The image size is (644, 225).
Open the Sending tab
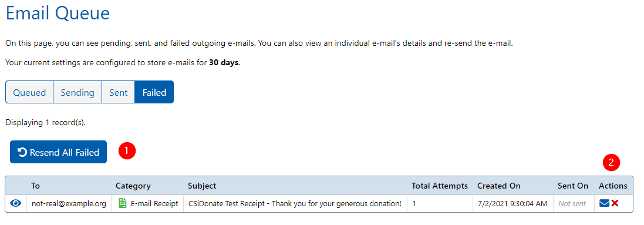77,92
